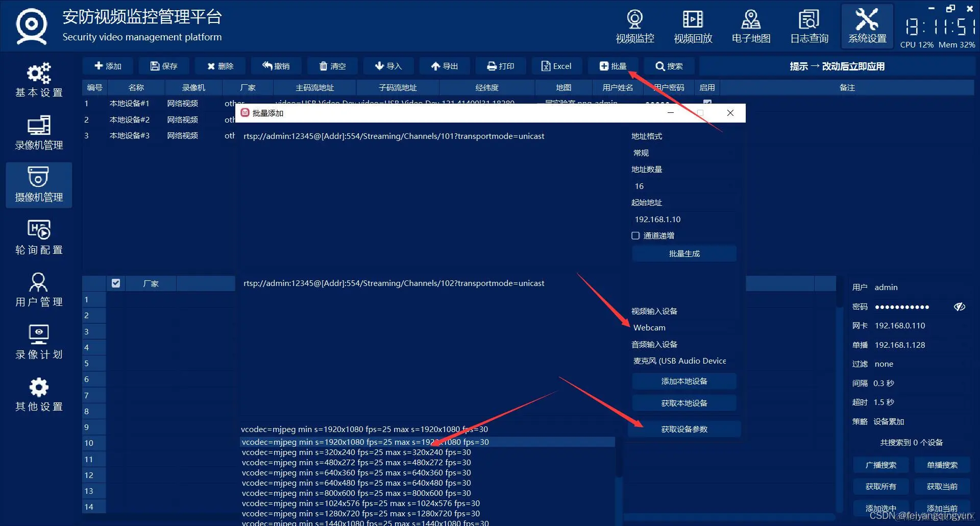This screenshot has width=980, height=526.
Task: Click the 搜索 search toolbar button
Action: pyautogui.click(x=669, y=66)
